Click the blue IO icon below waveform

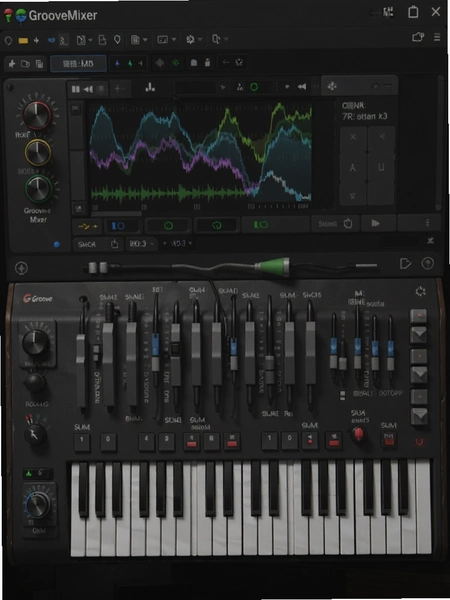[118, 226]
